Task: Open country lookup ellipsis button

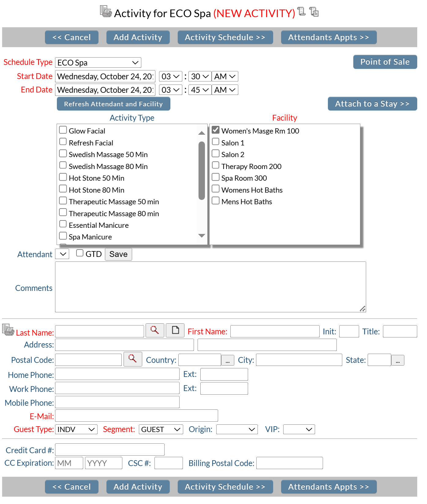Action: [x=228, y=360]
